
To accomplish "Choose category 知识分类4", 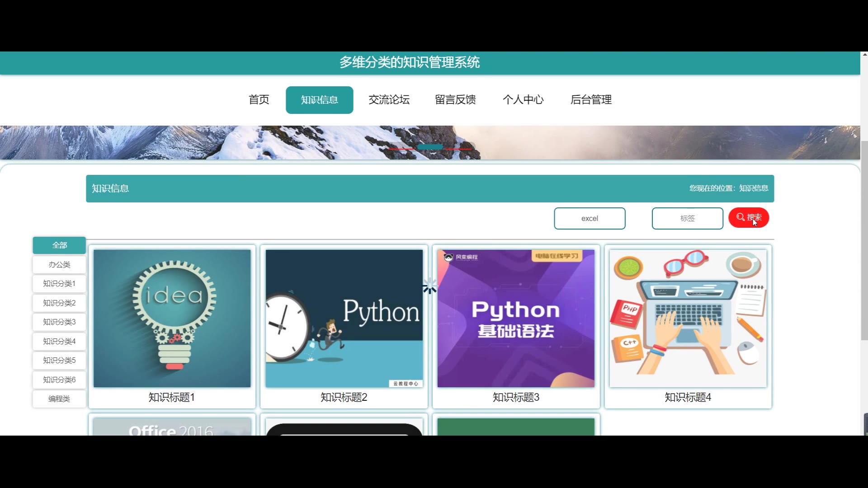I will (x=59, y=341).
